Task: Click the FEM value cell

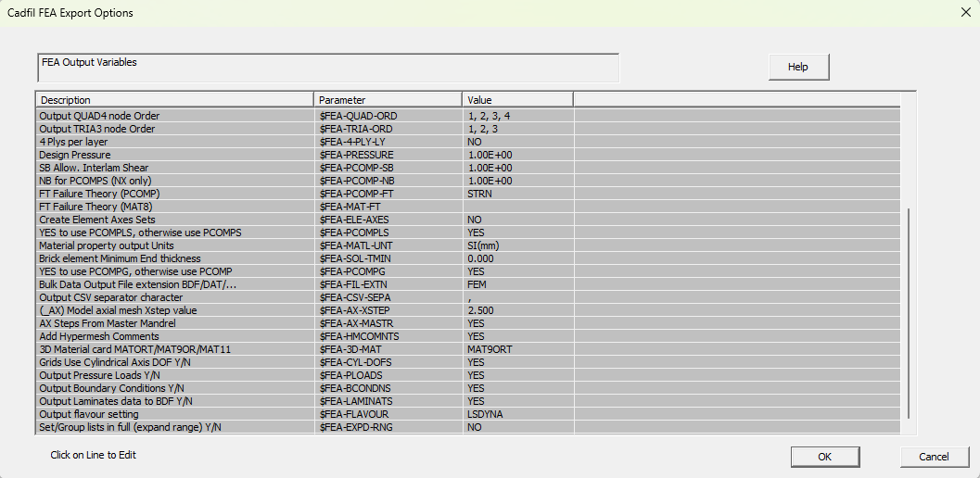Action: click(518, 284)
